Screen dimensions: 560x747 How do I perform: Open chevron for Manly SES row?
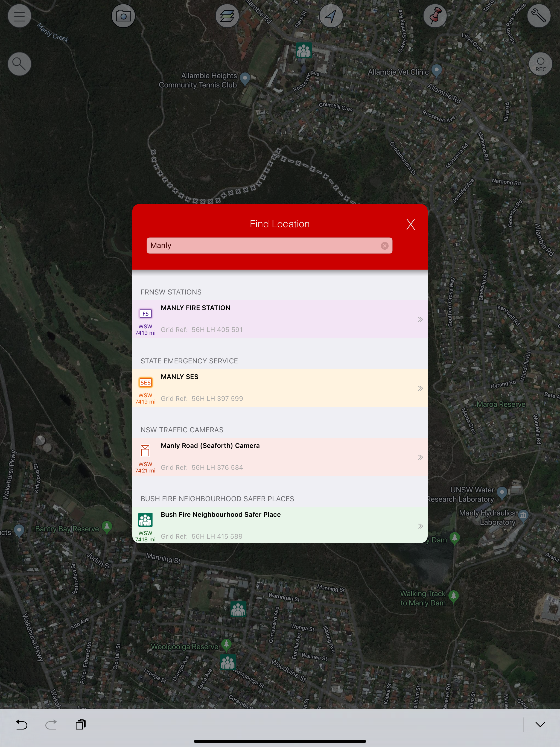pos(420,388)
